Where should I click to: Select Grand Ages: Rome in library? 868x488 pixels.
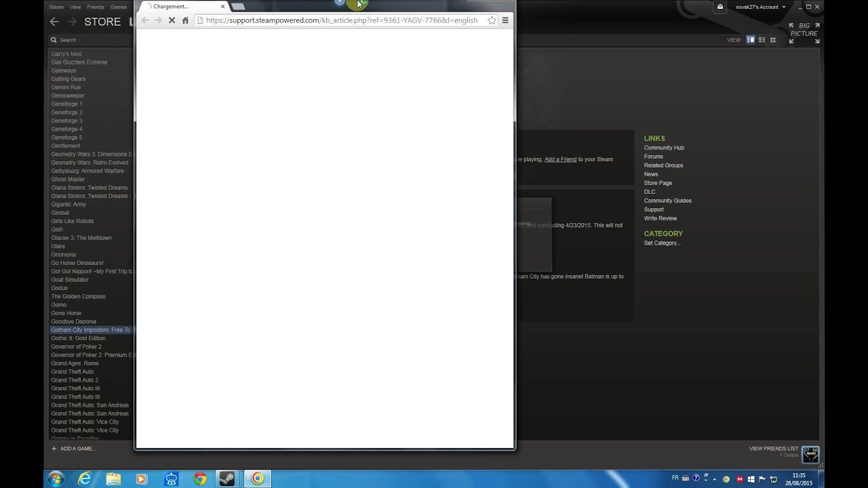point(75,363)
